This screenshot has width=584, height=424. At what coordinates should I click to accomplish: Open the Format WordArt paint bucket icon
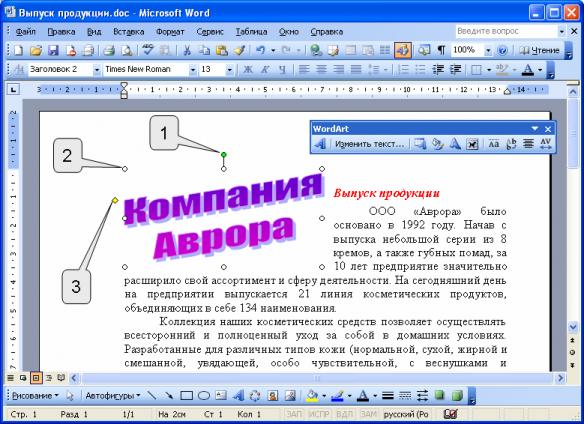437,144
